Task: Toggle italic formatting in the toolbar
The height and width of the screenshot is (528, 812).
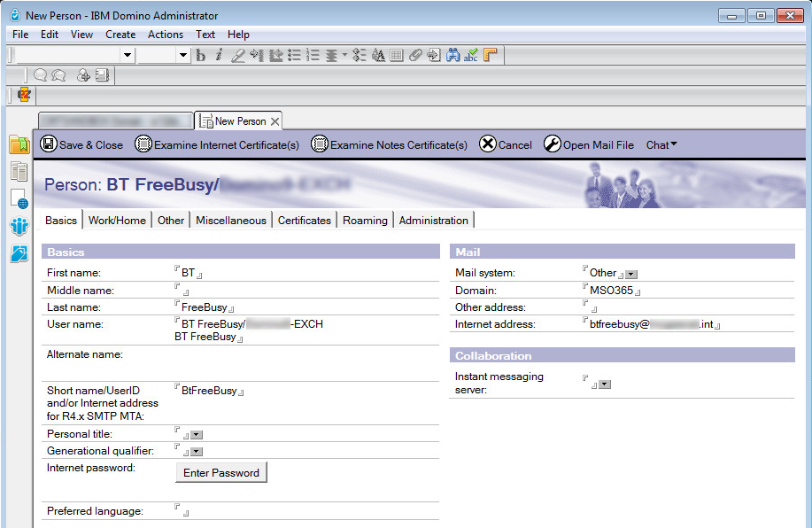Action: (x=219, y=55)
